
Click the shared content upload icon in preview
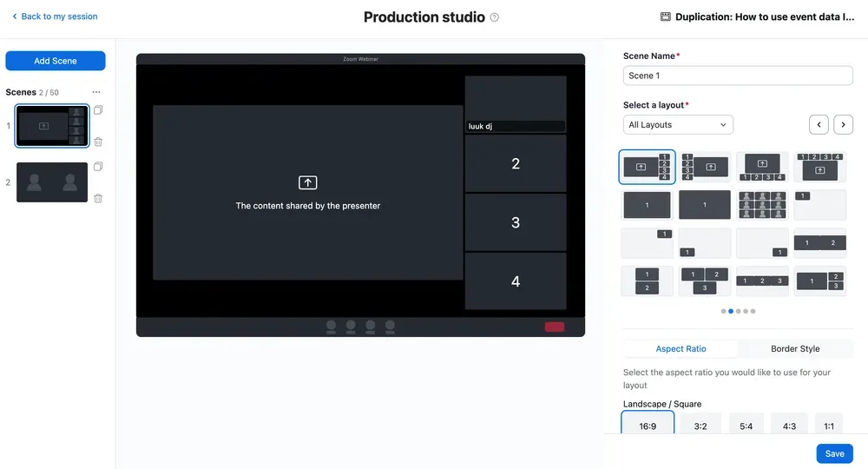pyautogui.click(x=308, y=182)
